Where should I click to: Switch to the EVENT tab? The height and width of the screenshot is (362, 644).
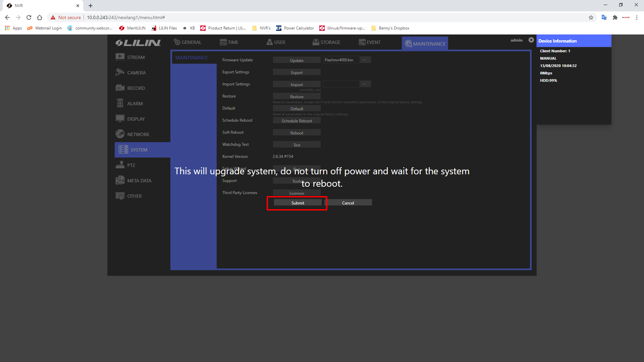(x=370, y=42)
